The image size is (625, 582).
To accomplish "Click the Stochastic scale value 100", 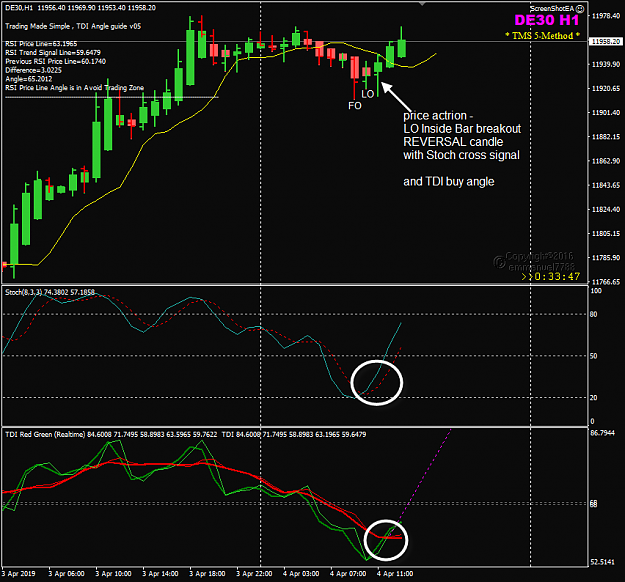I will (596, 291).
